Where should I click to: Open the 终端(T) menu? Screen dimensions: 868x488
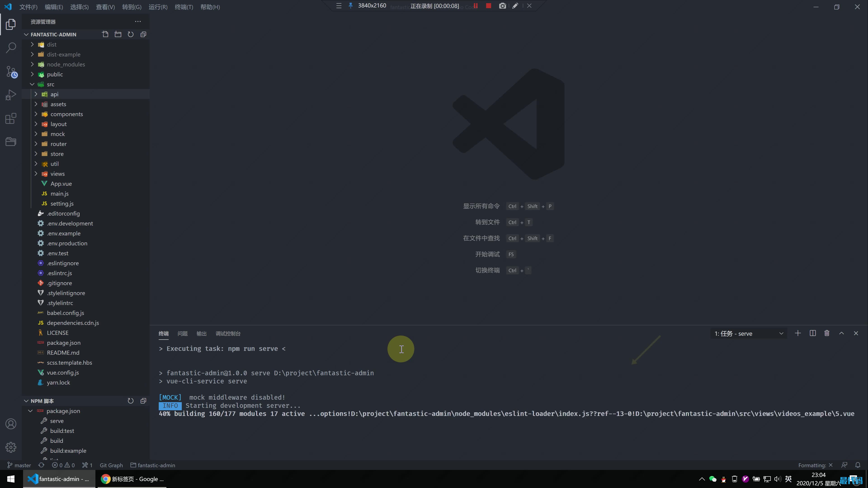(184, 7)
